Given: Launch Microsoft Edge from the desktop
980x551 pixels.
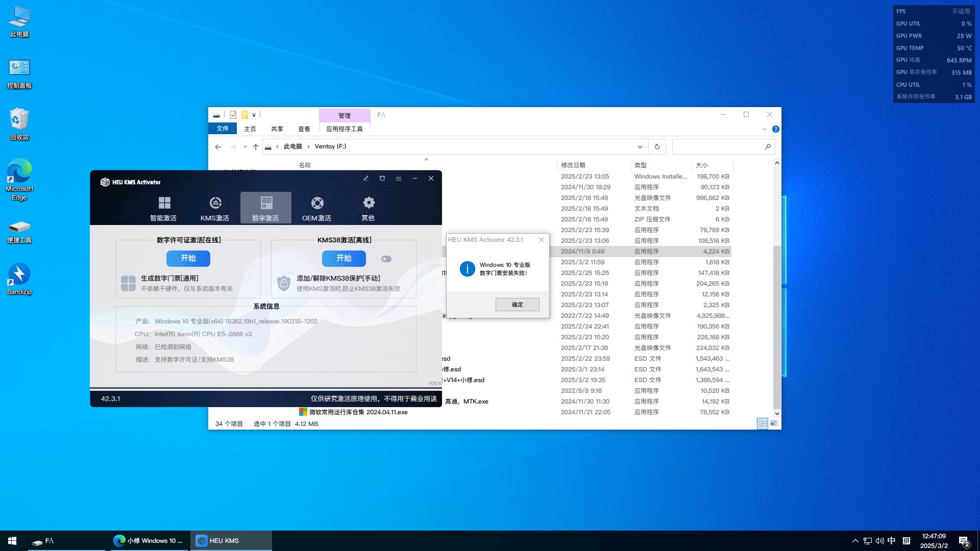Looking at the screenshot, I should (x=19, y=180).
